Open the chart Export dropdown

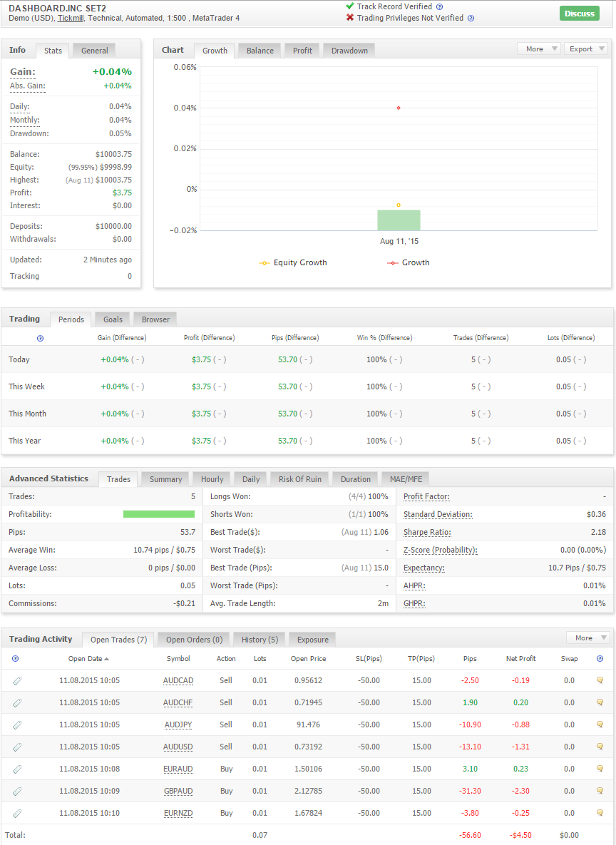(x=586, y=49)
